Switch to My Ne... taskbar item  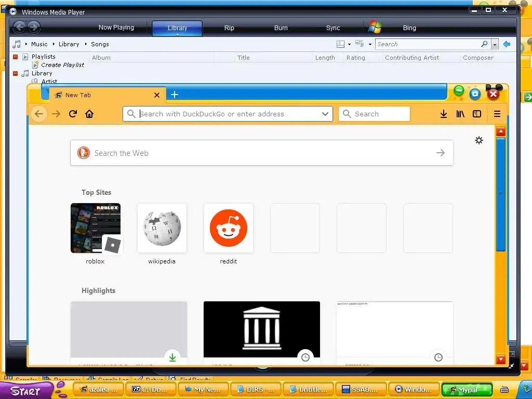point(203,390)
